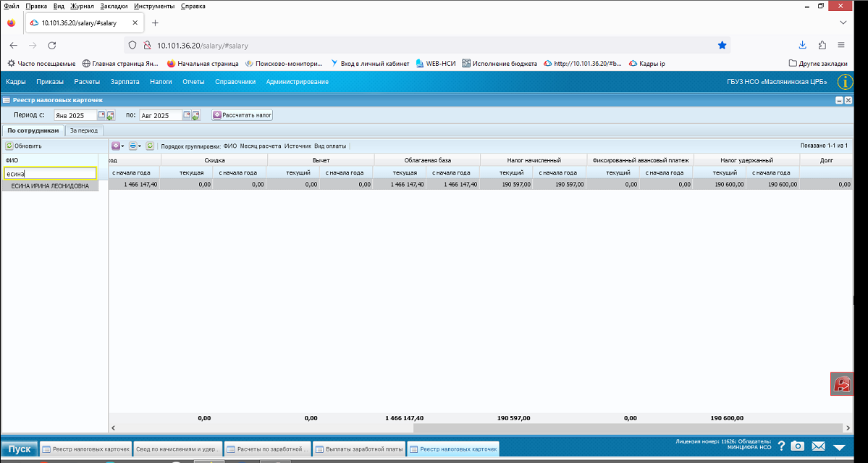Open the purple actions dropdown in grid toolbar
868x463 pixels.
click(118, 146)
